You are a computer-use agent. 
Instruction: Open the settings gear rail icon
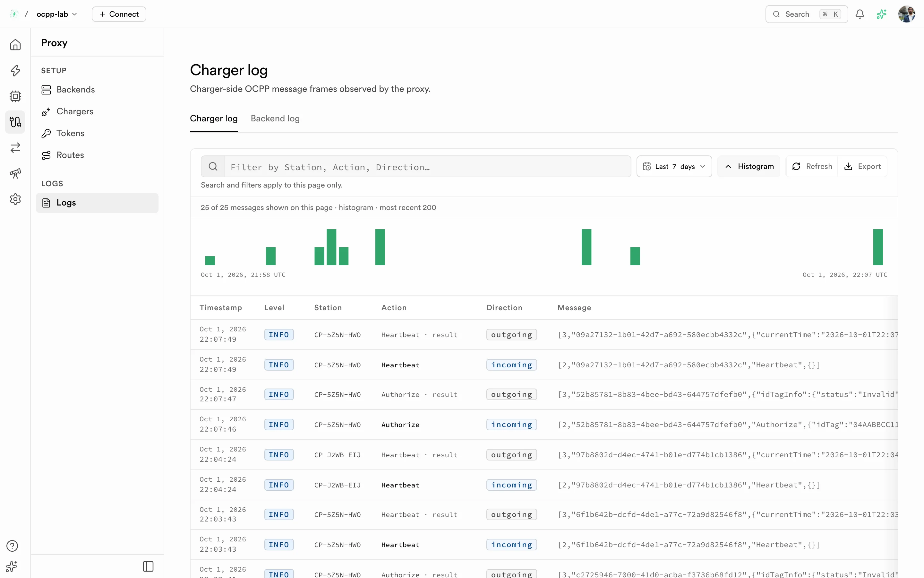pyautogui.click(x=15, y=199)
